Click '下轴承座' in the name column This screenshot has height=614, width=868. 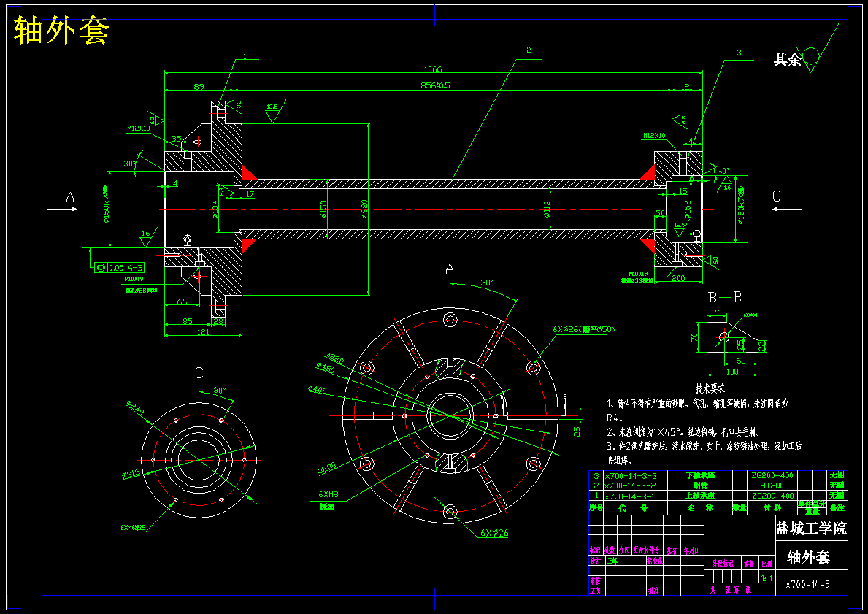click(x=700, y=475)
